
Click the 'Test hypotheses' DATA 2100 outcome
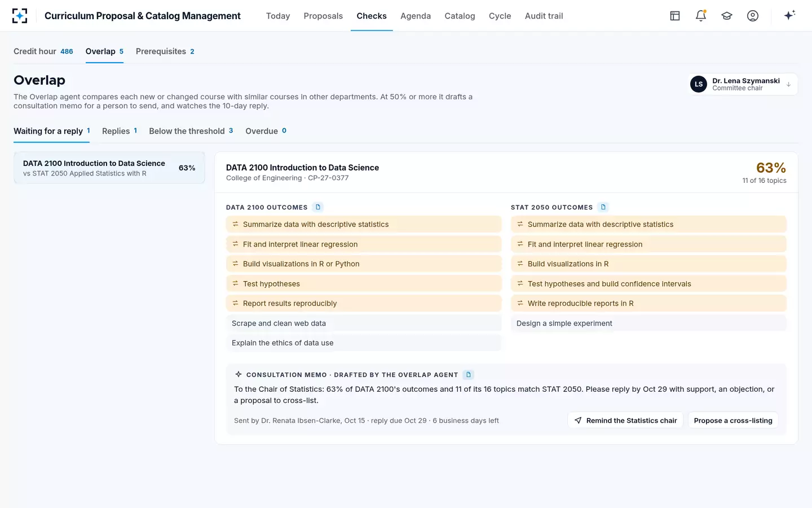point(364,283)
